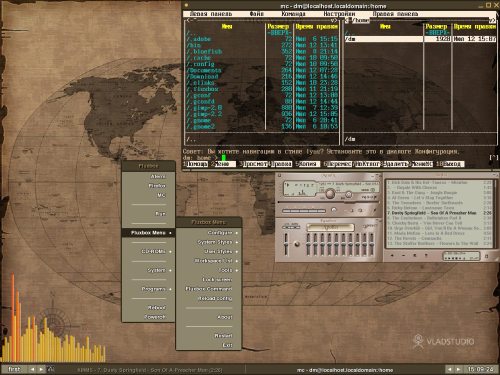Open the Команда menu in mc
Image resolution: width=500 pixels, height=375 pixels.
[x=293, y=14]
